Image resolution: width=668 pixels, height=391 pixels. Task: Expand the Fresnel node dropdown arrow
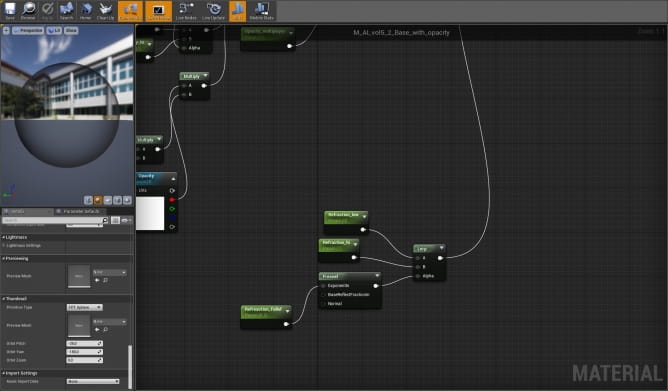coord(377,276)
